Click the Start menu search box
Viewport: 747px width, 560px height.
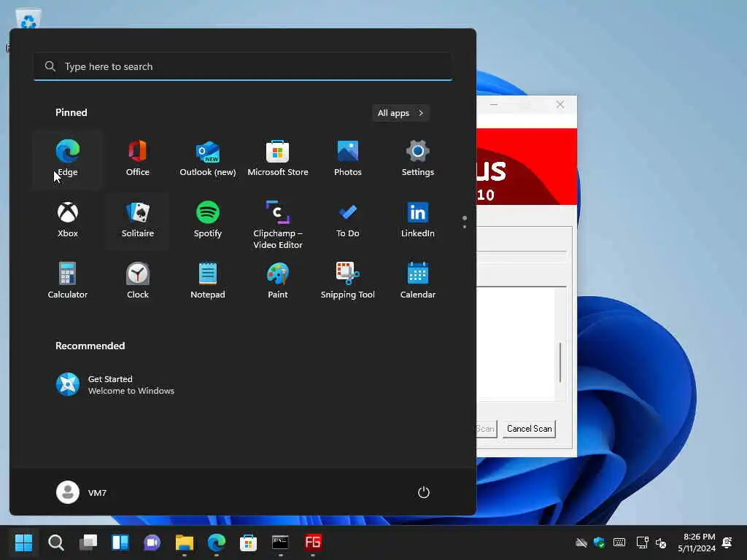(243, 66)
